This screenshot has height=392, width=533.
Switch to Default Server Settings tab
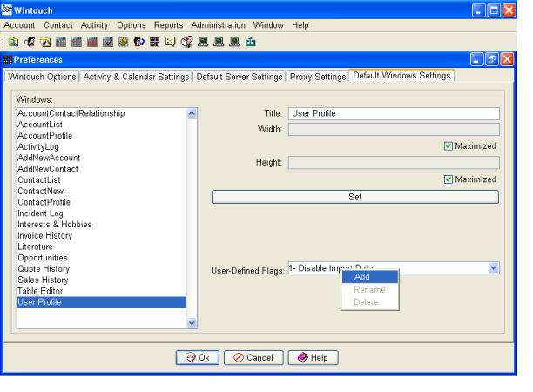(x=240, y=77)
